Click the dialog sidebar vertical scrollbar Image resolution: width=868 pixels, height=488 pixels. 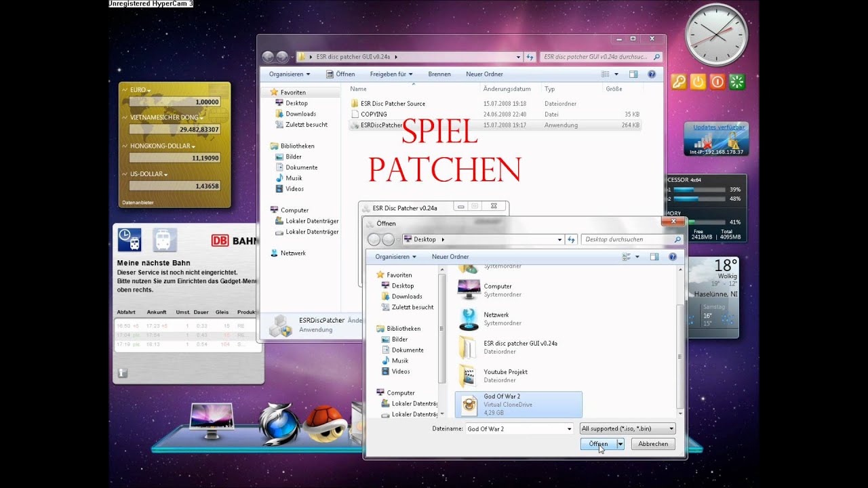click(442, 342)
